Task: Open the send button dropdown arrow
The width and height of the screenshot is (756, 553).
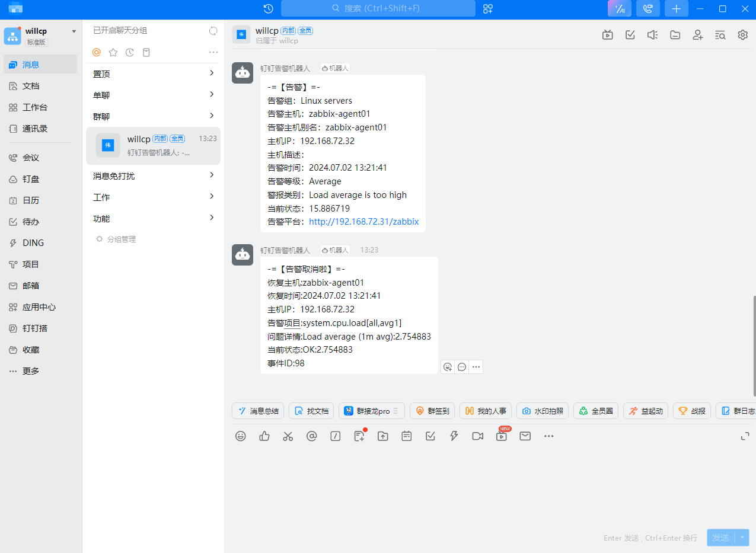Action: (x=742, y=538)
